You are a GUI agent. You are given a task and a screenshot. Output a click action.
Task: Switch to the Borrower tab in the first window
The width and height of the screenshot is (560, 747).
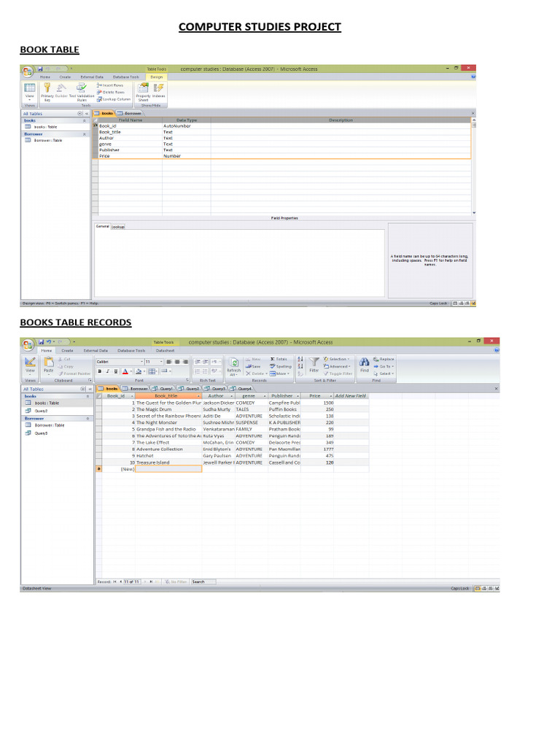click(x=130, y=113)
